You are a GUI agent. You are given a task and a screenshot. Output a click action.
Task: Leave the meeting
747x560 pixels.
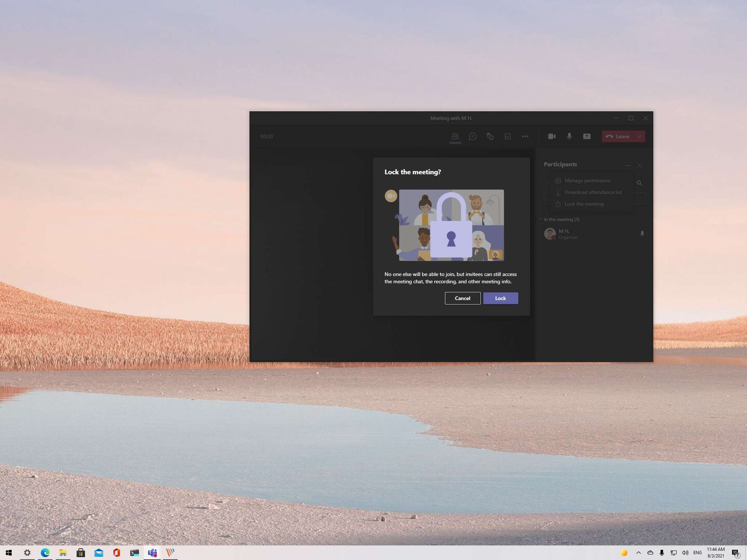[x=618, y=136]
